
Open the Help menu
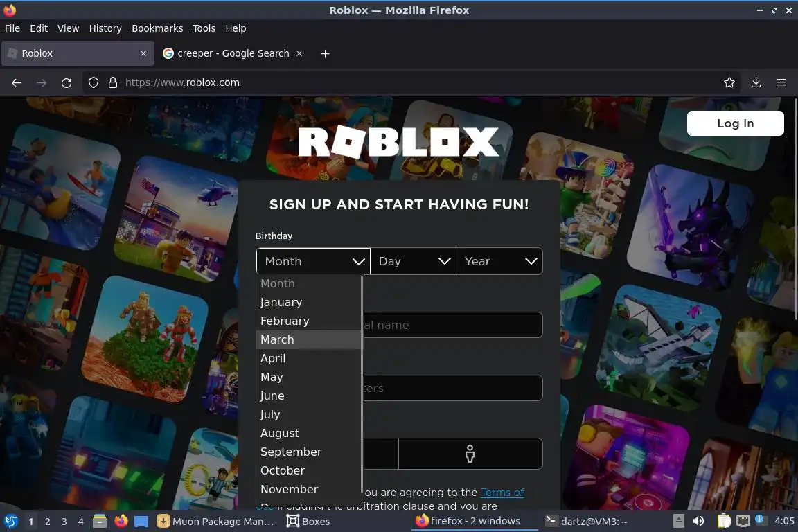tap(236, 28)
